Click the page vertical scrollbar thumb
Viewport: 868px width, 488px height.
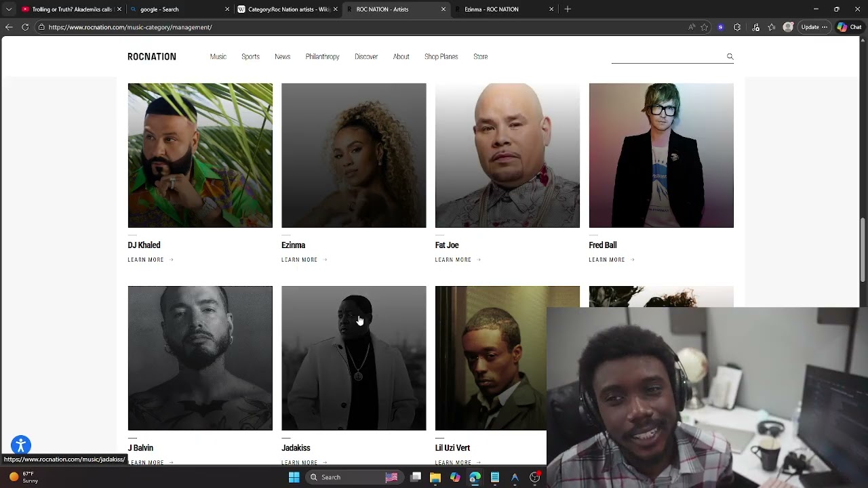[x=863, y=249]
